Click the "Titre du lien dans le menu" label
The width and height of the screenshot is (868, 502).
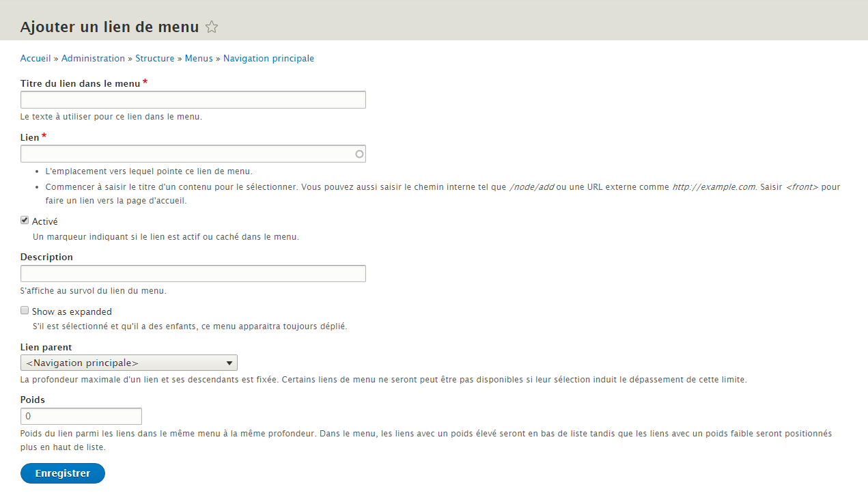click(x=80, y=83)
